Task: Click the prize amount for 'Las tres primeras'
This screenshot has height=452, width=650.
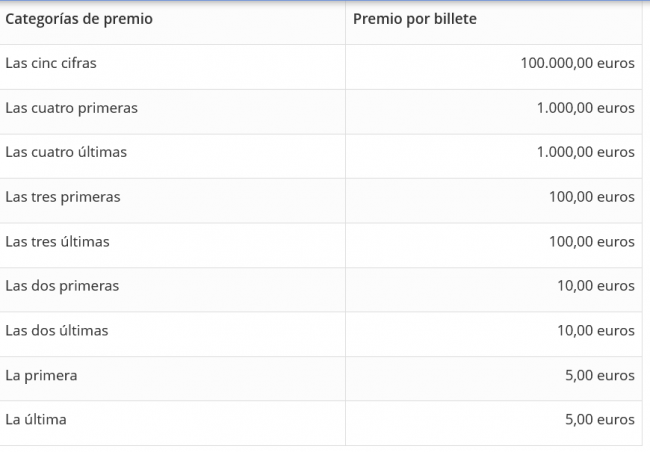Action: (591, 197)
